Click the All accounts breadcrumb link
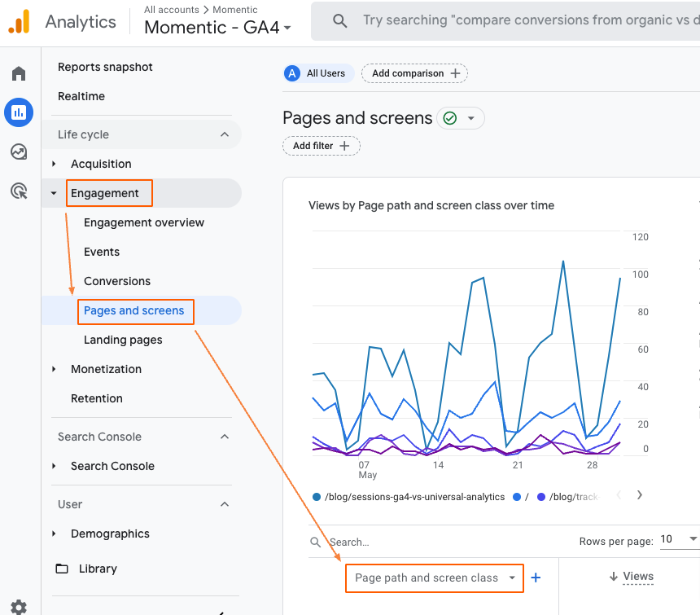Screen dimensions: 700x615 (172, 10)
